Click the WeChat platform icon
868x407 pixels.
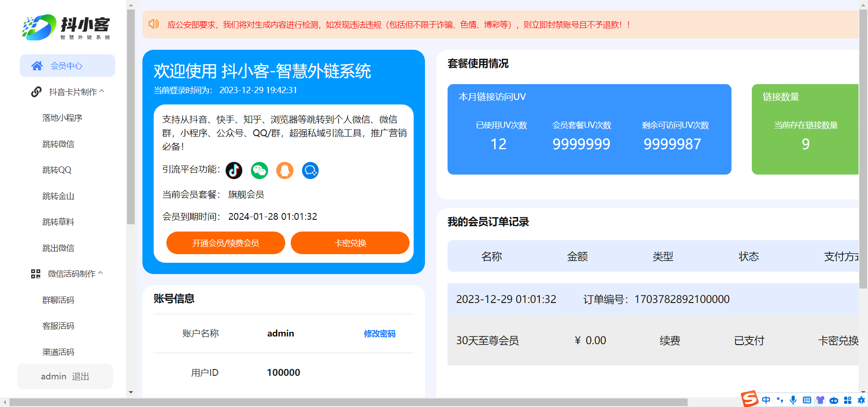259,170
